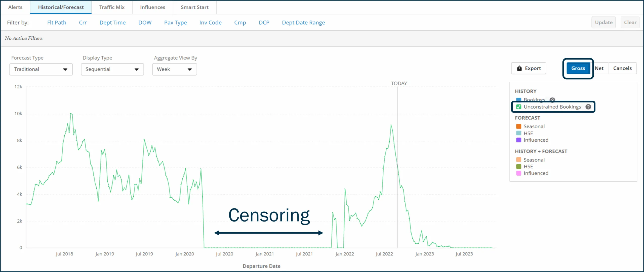Switch the chart view to Net
Screen dimensions: 644x272
[x=600, y=68]
